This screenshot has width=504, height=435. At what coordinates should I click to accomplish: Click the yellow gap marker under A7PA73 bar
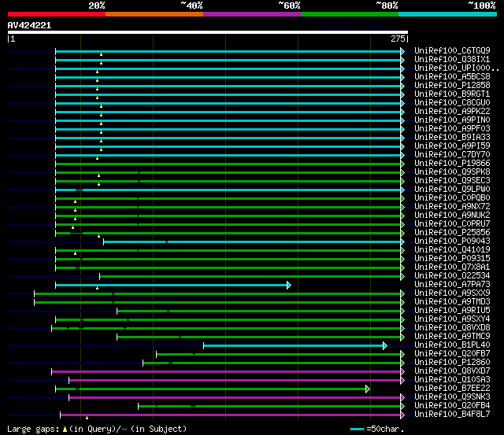click(x=97, y=288)
